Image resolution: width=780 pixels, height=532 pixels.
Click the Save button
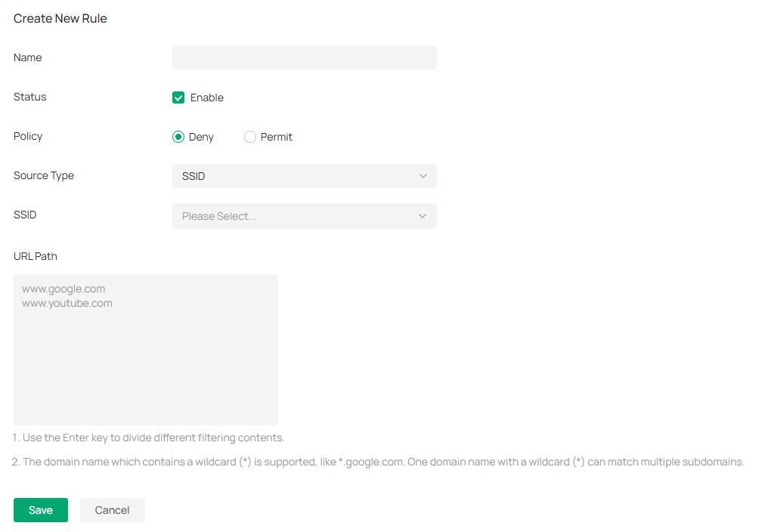click(40, 510)
